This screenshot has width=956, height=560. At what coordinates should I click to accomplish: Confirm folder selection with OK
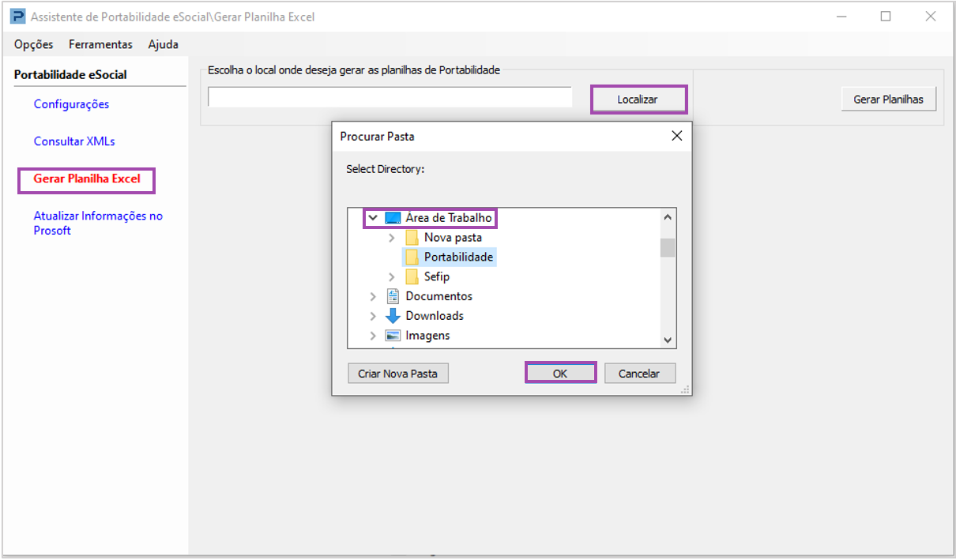click(560, 374)
